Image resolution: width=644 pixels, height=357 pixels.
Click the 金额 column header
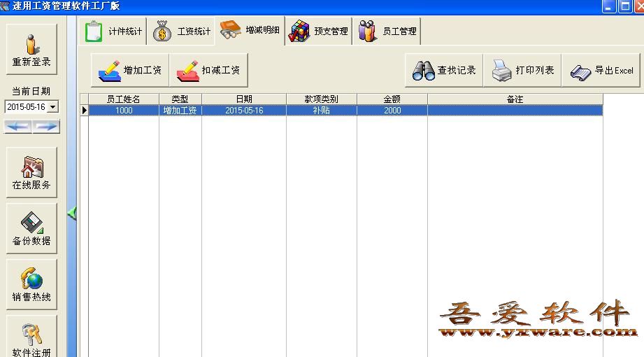click(392, 99)
